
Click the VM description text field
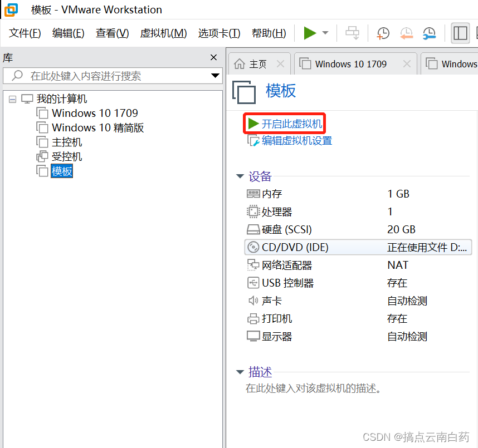pyautogui.click(x=314, y=388)
